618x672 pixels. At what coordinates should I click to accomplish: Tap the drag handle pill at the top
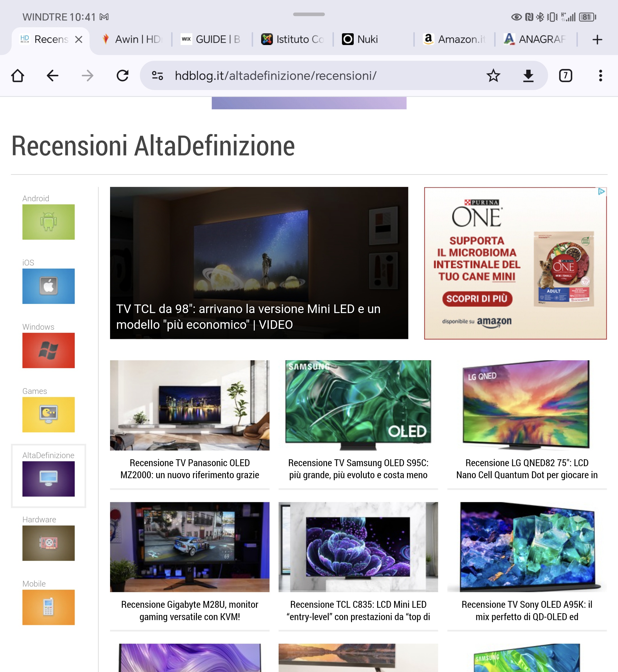click(x=309, y=14)
